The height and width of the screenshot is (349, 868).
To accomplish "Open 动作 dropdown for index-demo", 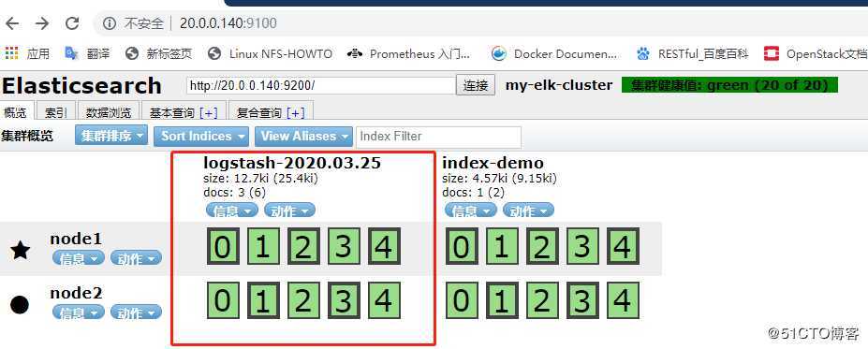I will [528, 211].
